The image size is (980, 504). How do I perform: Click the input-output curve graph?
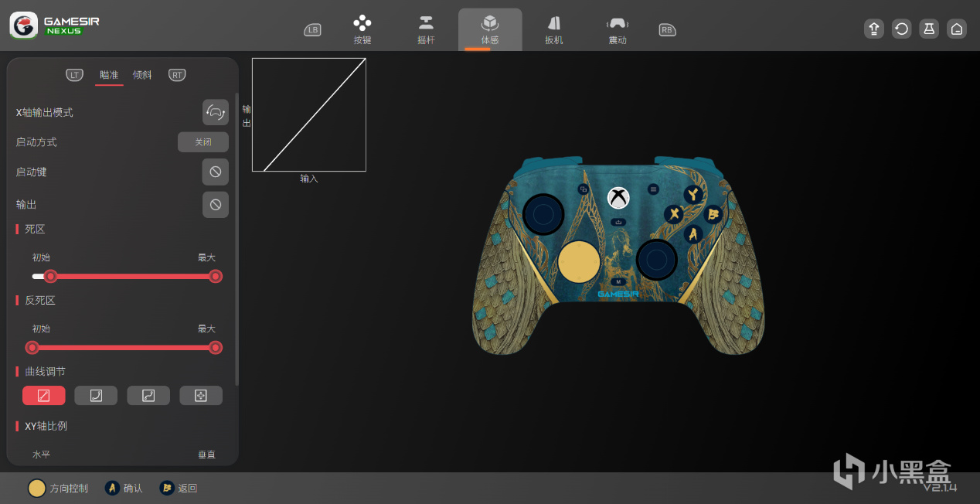309,114
